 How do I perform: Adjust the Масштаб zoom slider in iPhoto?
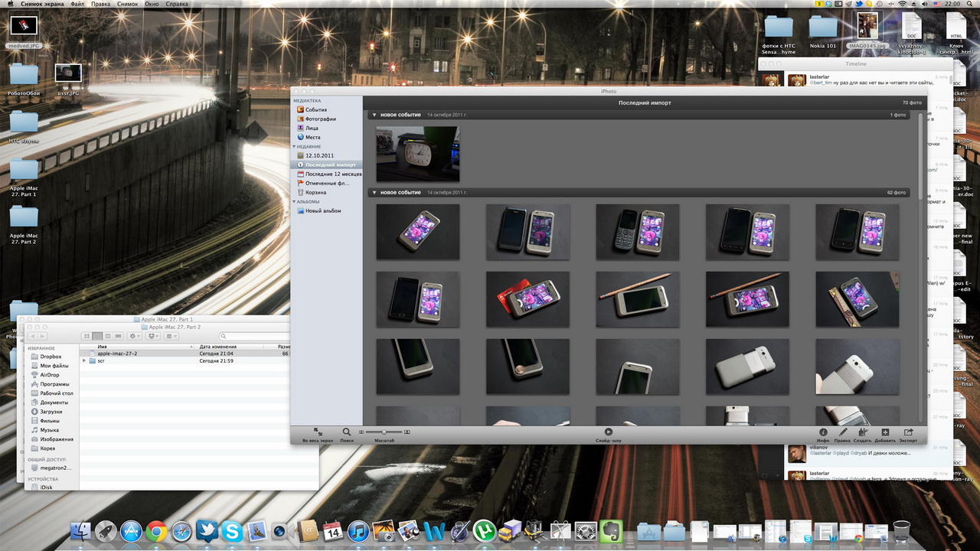coord(384,432)
